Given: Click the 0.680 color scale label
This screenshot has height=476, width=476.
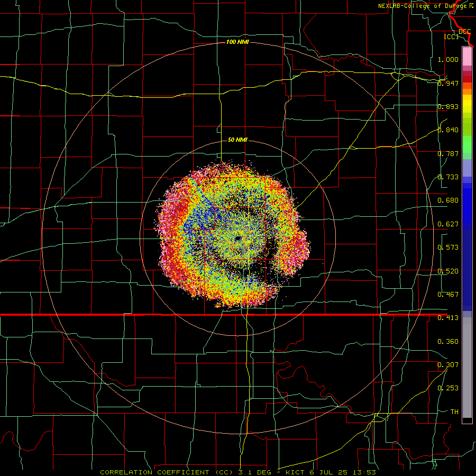Looking at the screenshot, I should coord(448,200).
